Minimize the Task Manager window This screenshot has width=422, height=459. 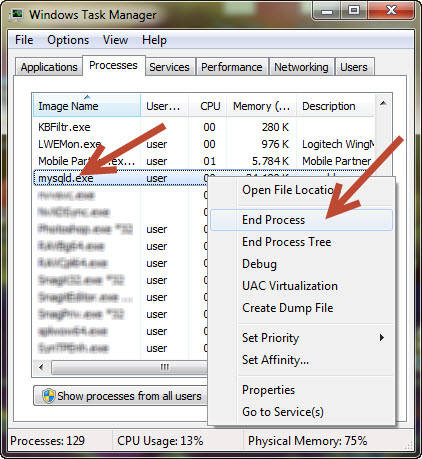click(327, 12)
